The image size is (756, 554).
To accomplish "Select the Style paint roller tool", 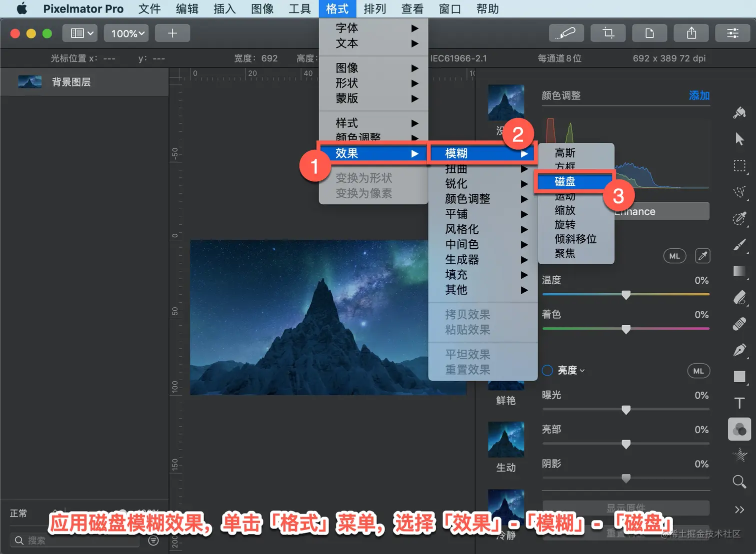I will pos(739,112).
